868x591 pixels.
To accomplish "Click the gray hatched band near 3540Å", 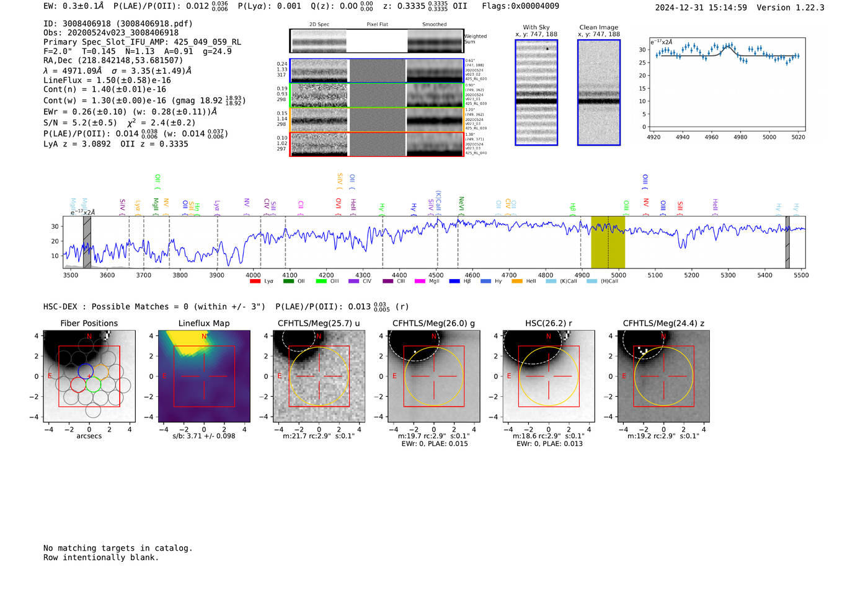I will 87,242.
